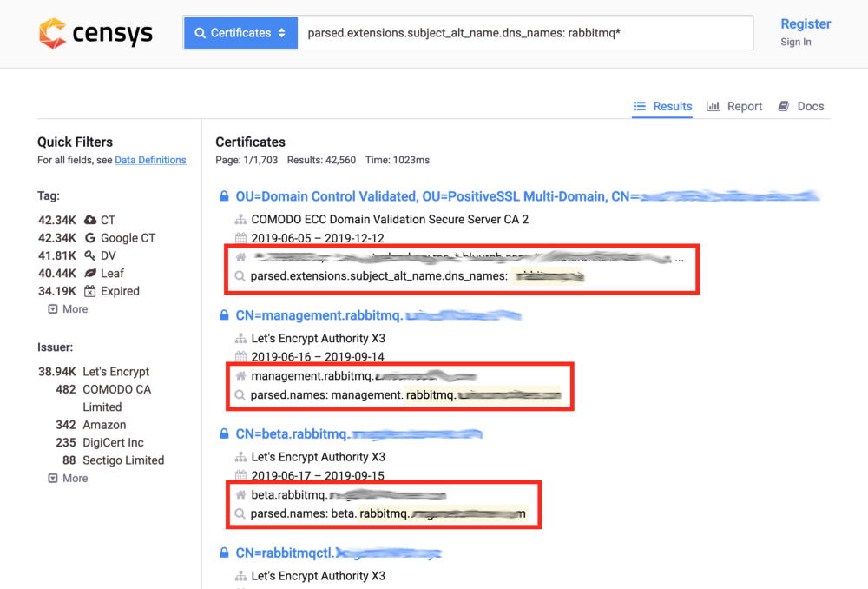Click the Expired calendar icon
The width and height of the screenshot is (868, 589).
(90, 291)
